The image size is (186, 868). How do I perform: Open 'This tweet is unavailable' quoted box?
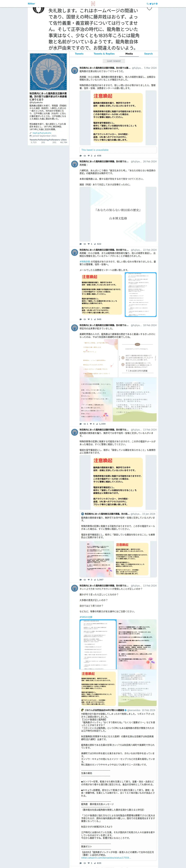click(x=118, y=150)
